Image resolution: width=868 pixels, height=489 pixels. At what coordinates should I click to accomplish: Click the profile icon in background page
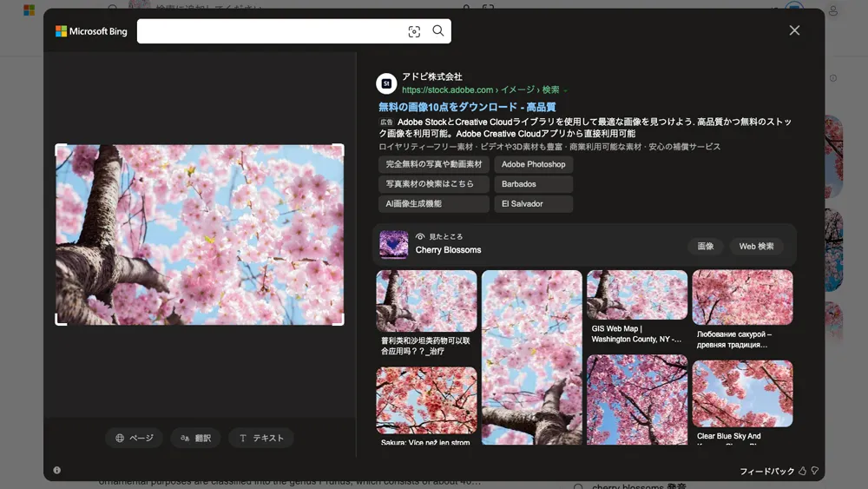(x=832, y=10)
